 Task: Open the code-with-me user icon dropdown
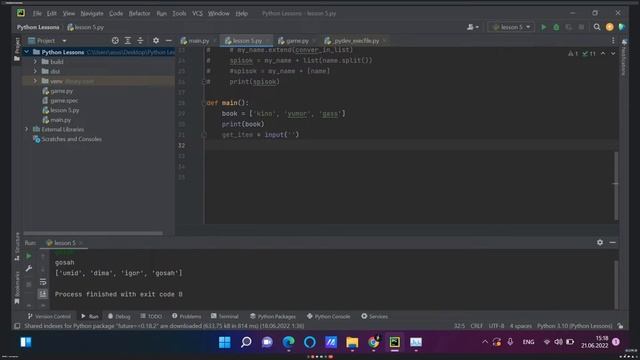point(473,27)
